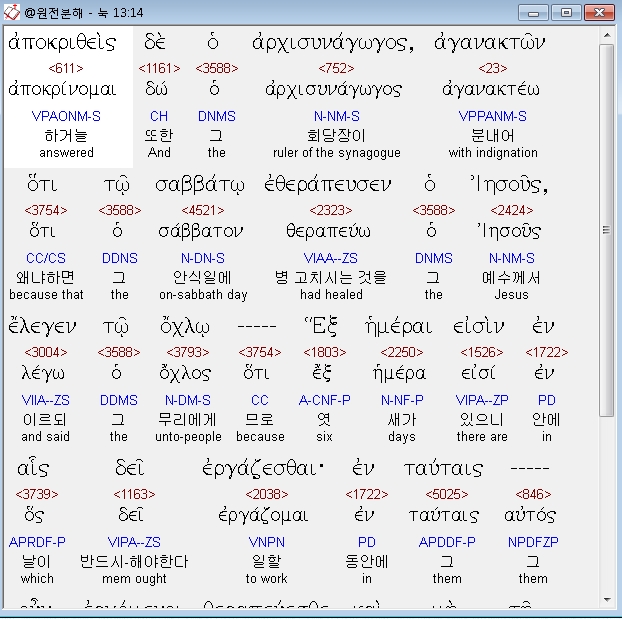Viewport: 622px width, 619px height.
Task: Click Strong's number <2323>
Action: [331, 210]
